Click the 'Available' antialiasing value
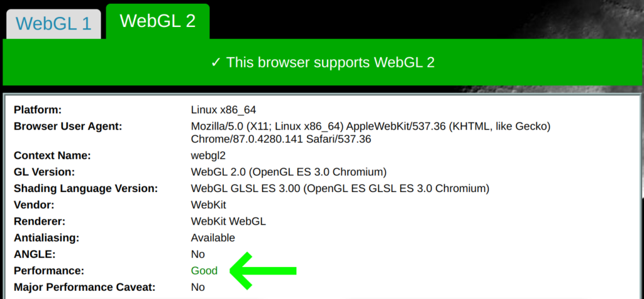644x299 pixels. click(x=213, y=238)
